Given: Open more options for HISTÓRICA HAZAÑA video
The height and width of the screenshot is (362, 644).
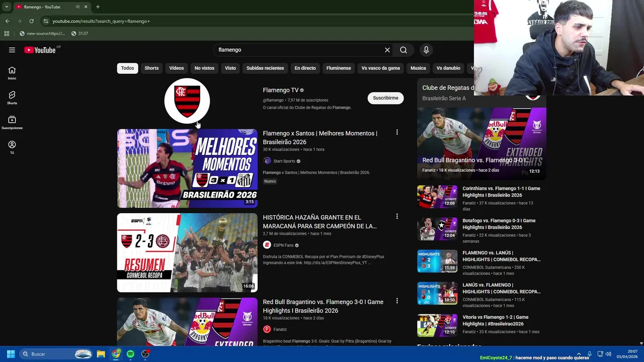Looking at the screenshot, I should point(397,216).
